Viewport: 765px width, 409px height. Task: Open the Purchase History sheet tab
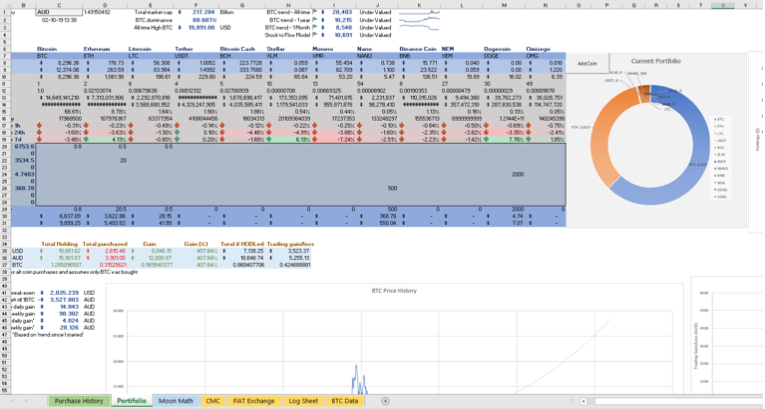coord(79,401)
